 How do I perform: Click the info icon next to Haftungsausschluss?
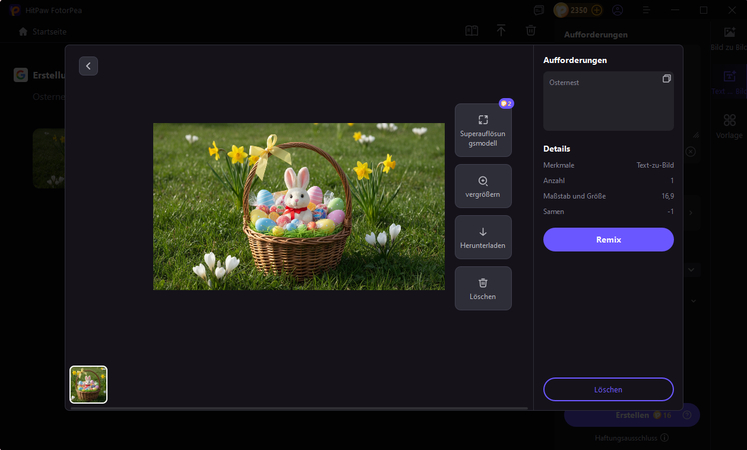[x=665, y=438]
